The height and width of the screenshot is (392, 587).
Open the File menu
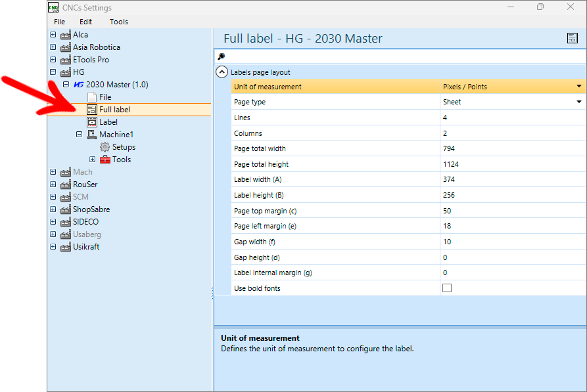60,22
